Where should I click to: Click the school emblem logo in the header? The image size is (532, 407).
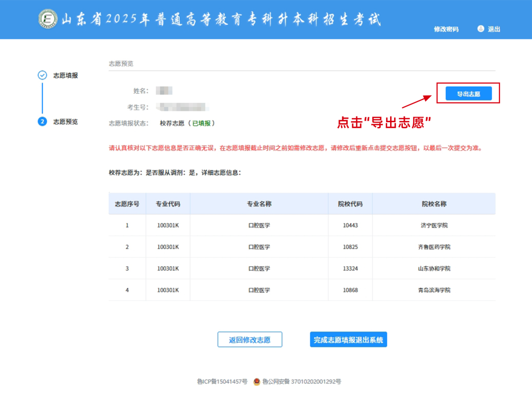point(47,18)
